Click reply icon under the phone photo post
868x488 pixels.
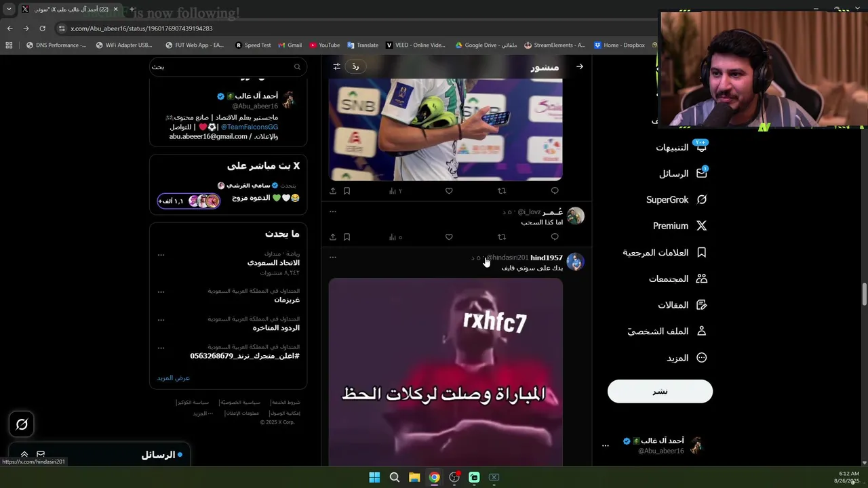tap(555, 191)
